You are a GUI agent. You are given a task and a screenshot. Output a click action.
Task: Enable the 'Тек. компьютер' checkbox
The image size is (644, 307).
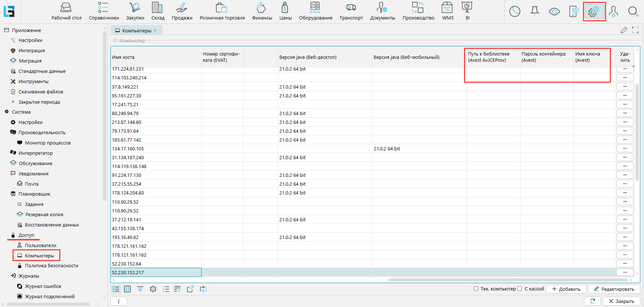[x=476, y=289]
